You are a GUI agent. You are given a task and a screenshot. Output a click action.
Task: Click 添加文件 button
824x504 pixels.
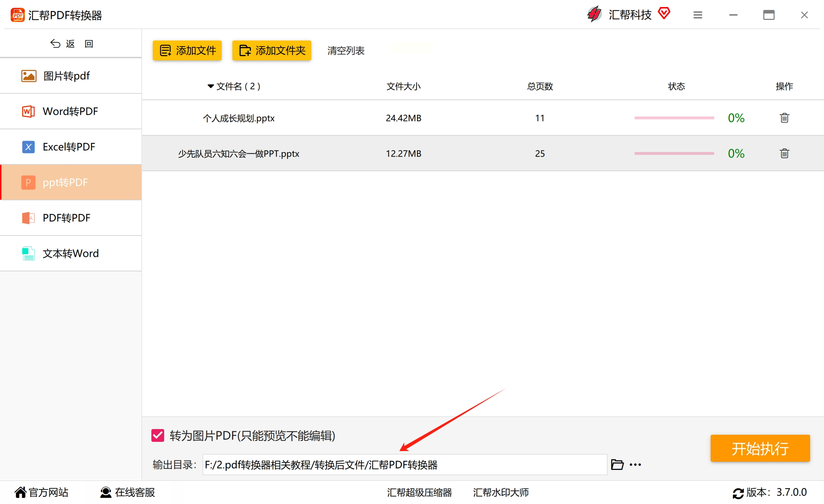pyautogui.click(x=187, y=50)
